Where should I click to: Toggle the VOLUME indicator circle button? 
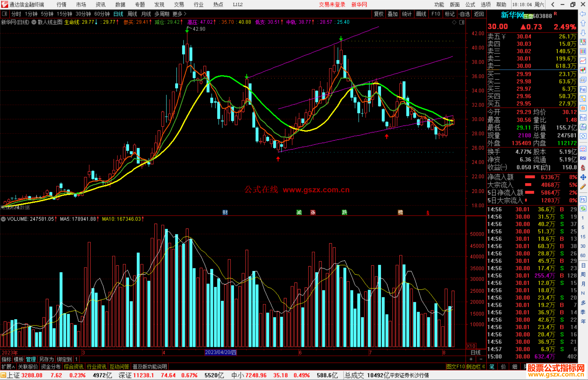point(3,219)
